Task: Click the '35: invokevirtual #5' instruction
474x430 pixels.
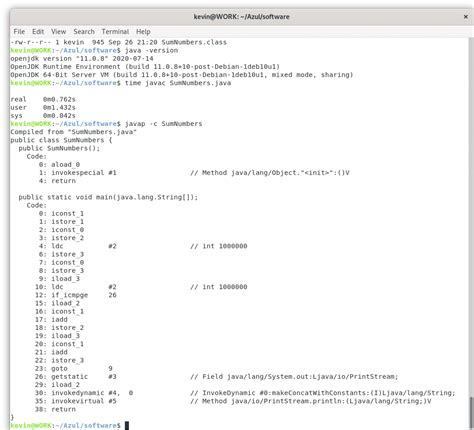Action: click(x=75, y=401)
